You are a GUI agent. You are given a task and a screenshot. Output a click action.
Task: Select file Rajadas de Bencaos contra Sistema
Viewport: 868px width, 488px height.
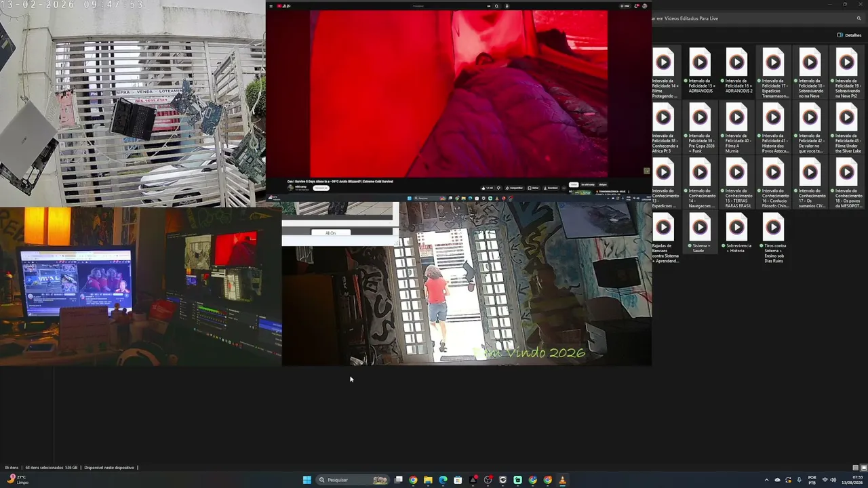(665, 239)
